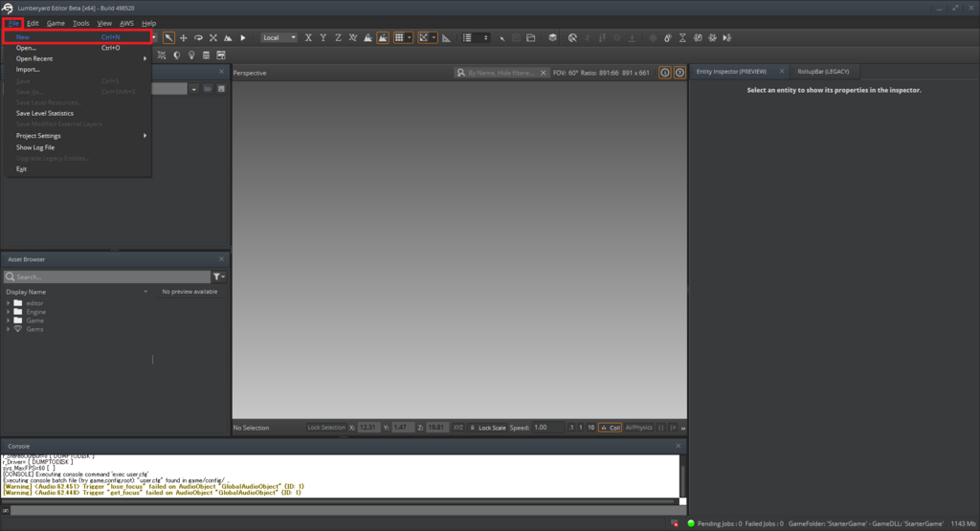Select Save Level Statistics menu entry
Viewport: 980px width, 531px height.
coord(78,113)
